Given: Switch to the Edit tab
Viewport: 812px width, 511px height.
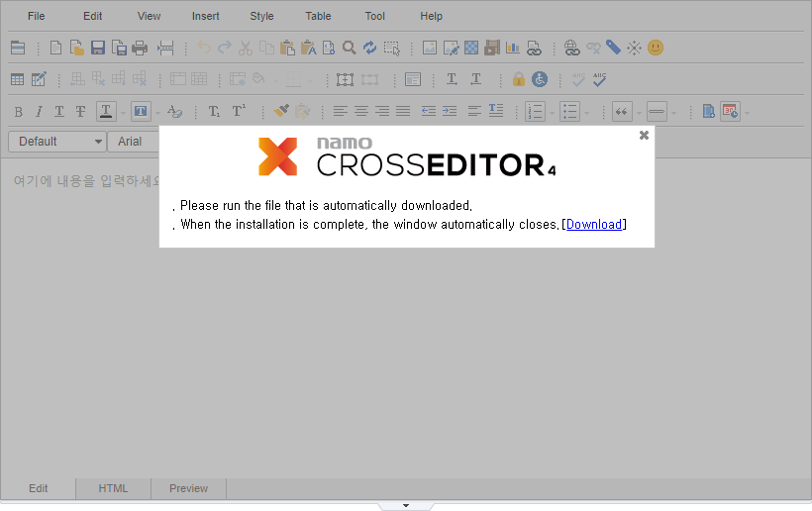Looking at the screenshot, I should [38, 488].
